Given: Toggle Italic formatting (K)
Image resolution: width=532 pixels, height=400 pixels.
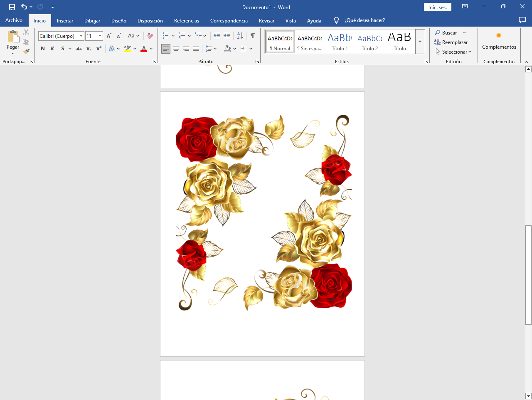Looking at the screenshot, I should click(x=52, y=49).
